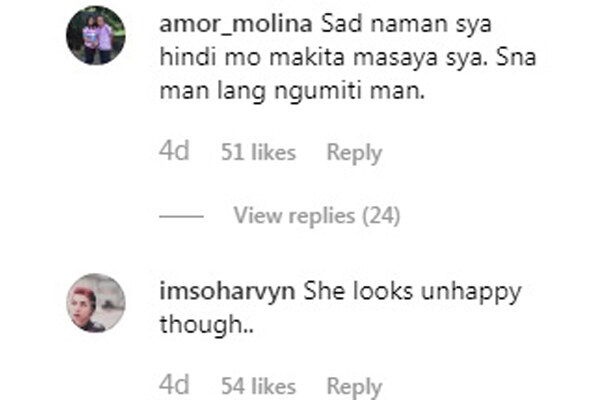Click the word 'unhappy' in second comment
Image resolution: width=600 pixels, height=400 pixels.
click(x=471, y=293)
